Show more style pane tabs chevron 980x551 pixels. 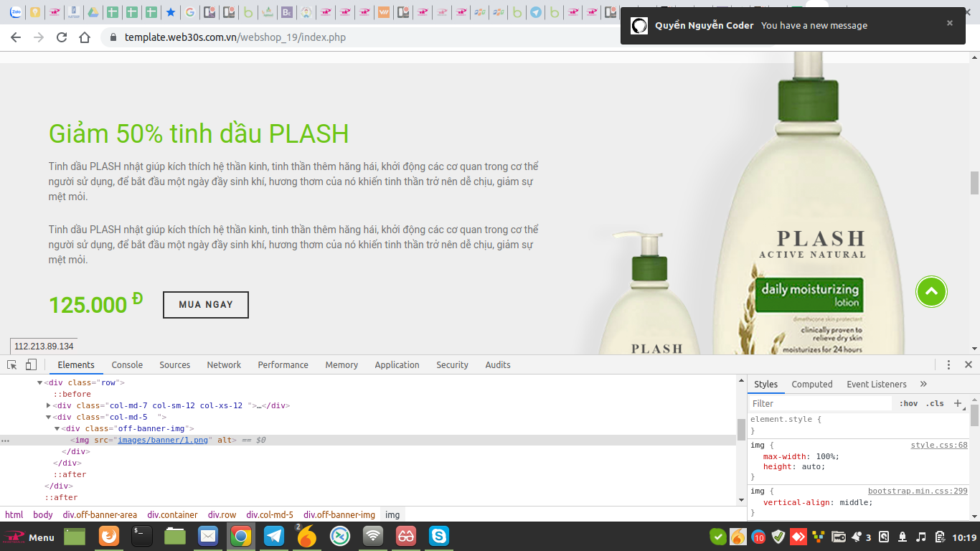pos(923,384)
